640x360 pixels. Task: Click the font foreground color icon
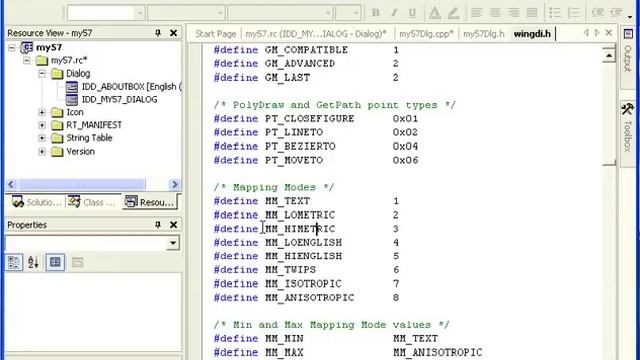pyautogui.click(x=435, y=13)
